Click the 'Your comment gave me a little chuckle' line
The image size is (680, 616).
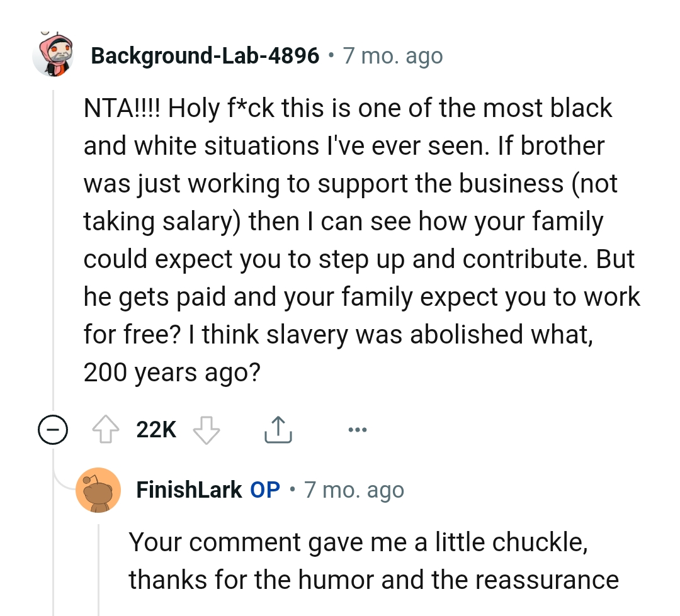point(359,542)
